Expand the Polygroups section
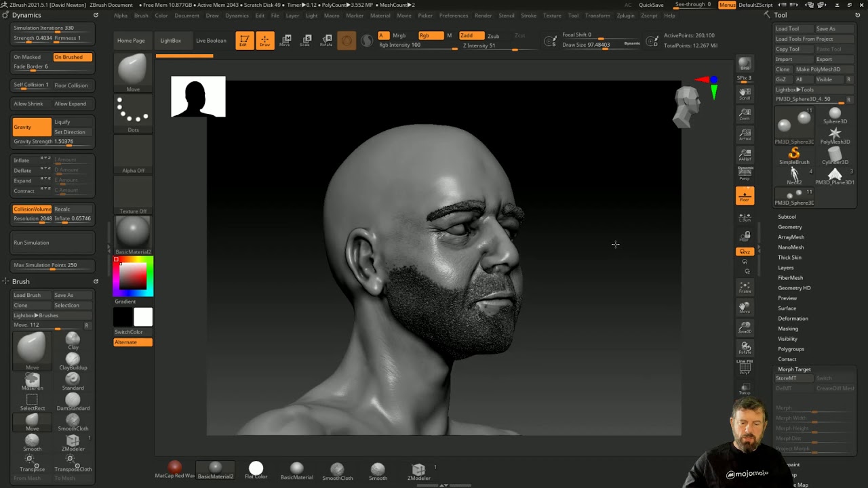This screenshot has width=868, height=488. pyautogui.click(x=791, y=349)
